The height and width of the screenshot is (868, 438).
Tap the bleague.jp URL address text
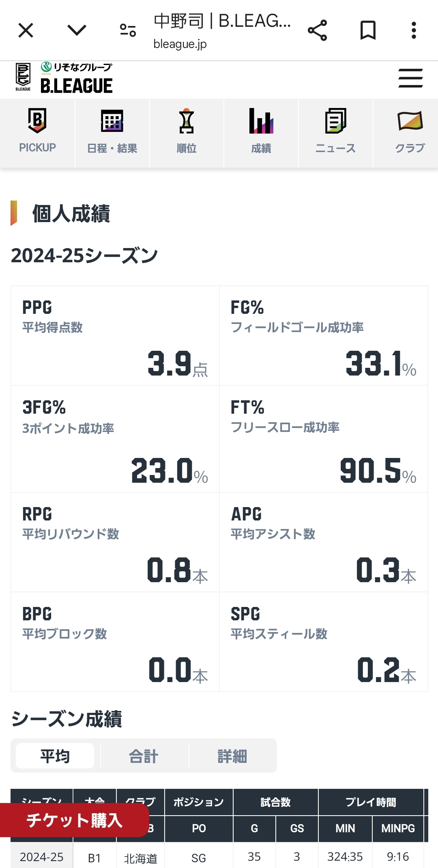(180, 44)
